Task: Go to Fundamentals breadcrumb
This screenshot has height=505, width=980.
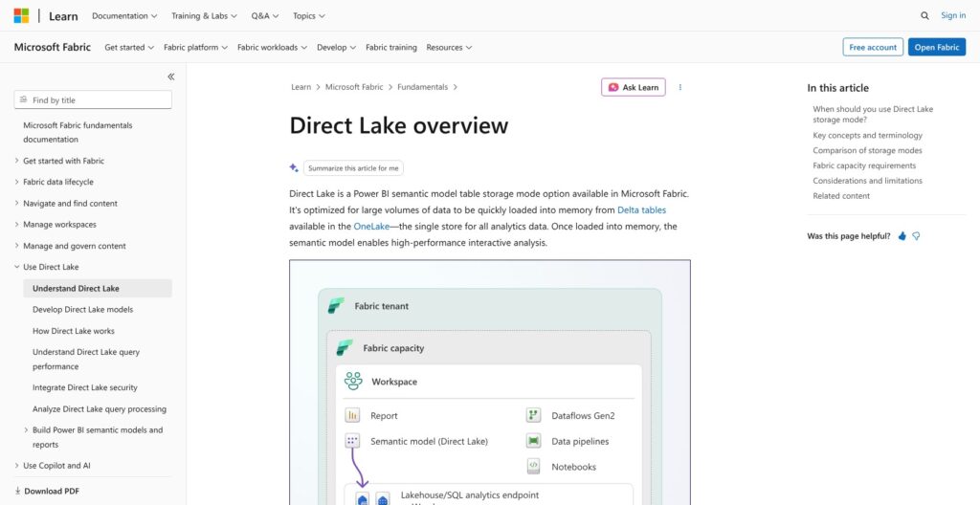Action: (x=422, y=87)
